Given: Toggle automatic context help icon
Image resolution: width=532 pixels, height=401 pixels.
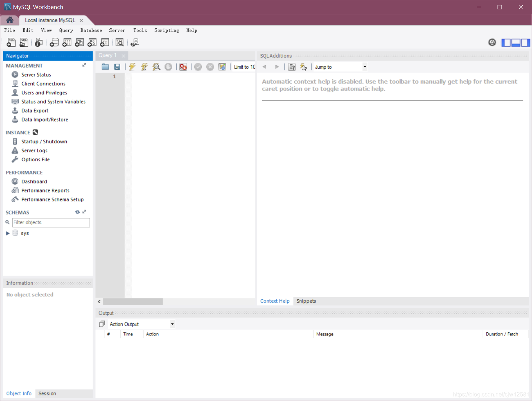Looking at the screenshot, I should [x=304, y=67].
